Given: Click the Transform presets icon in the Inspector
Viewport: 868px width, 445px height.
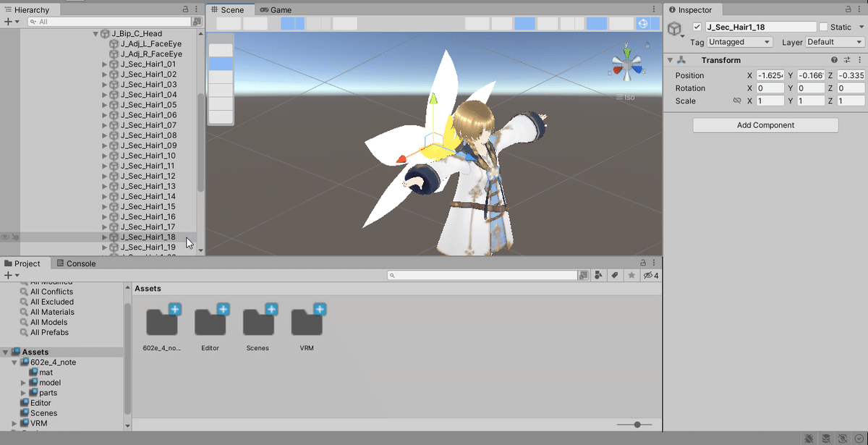Looking at the screenshot, I should pos(847,59).
